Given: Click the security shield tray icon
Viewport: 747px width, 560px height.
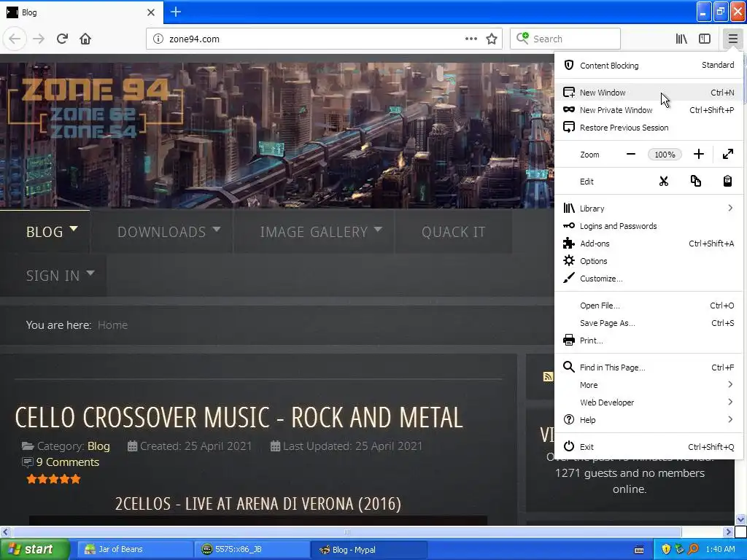Looking at the screenshot, I should pos(666,549).
